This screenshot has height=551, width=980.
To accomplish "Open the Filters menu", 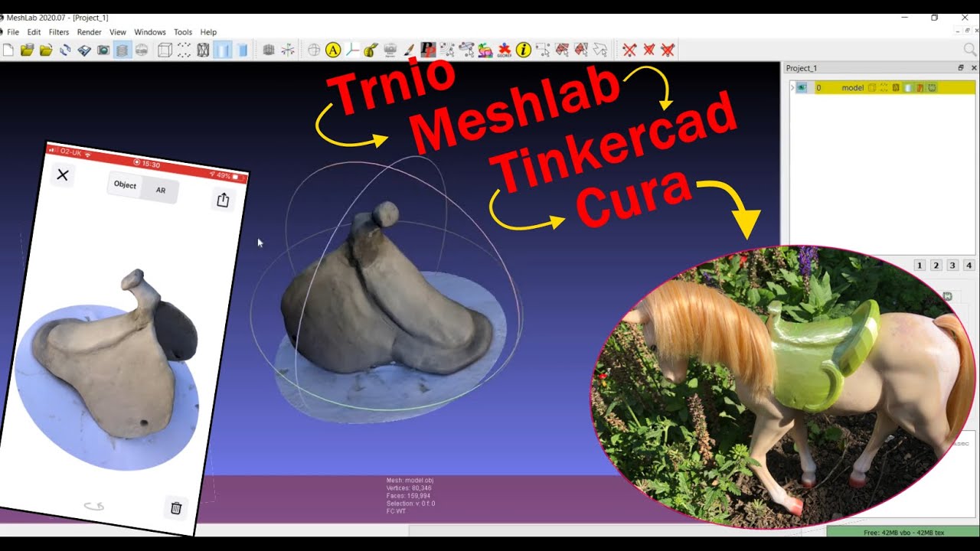I will (59, 32).
